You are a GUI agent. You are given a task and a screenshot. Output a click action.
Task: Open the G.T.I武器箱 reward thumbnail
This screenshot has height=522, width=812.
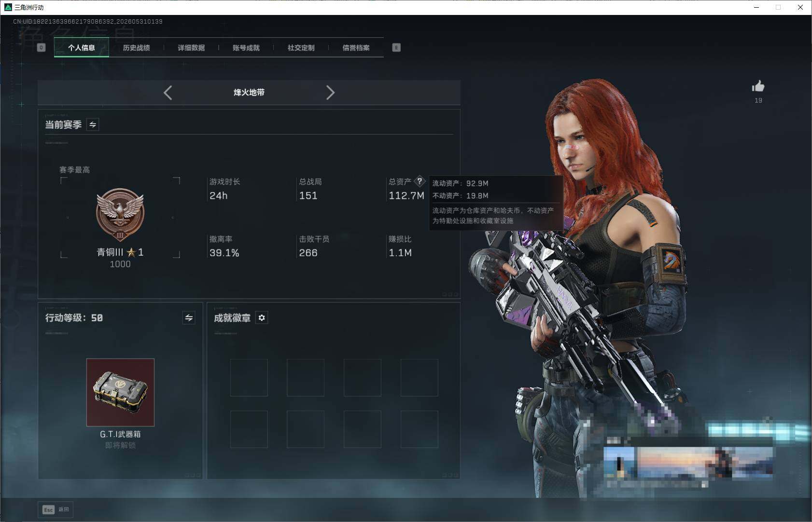click(120, 392)
